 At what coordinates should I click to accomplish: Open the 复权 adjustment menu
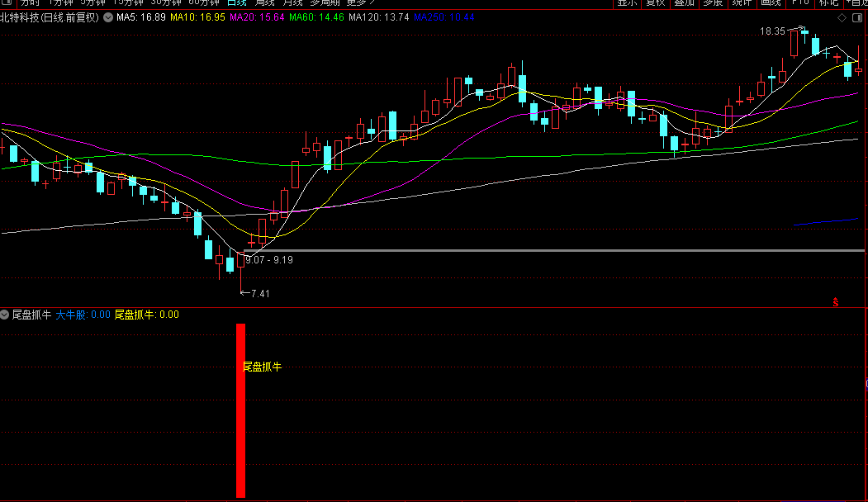pyautogui.click(x=656, y=2)
